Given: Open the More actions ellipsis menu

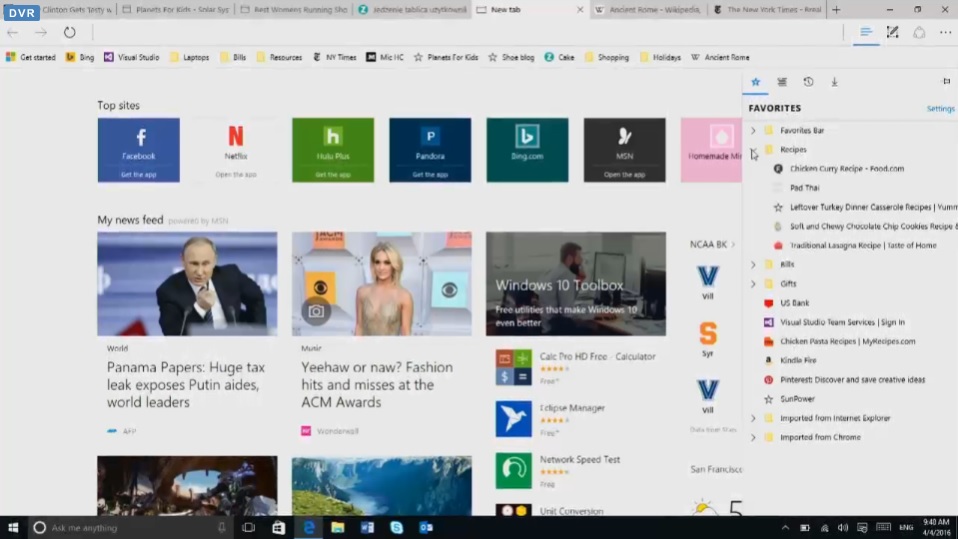Looking at the screenshot, I should click(x=945, y=32).
